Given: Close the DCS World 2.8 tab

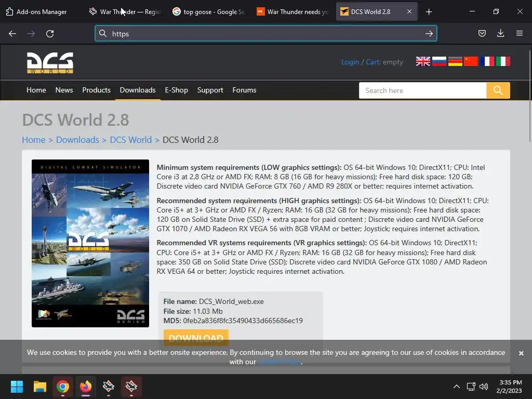Looking at the screenshot, I should point(409,11).
